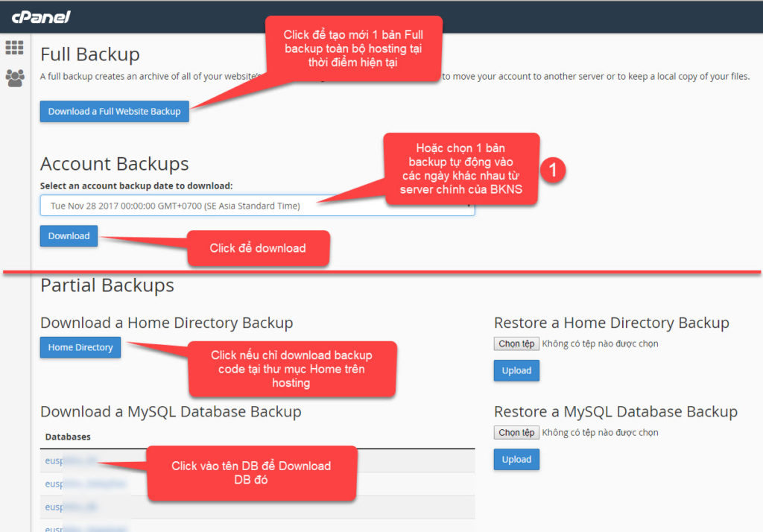Click the Home Directory download button
This screenshot has height=532, width=763.
(80, 347)
